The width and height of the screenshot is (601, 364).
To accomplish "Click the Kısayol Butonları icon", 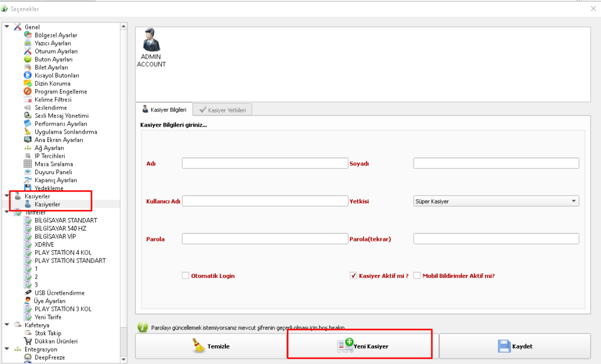I will pyautogui.click(x=28, y=76).
